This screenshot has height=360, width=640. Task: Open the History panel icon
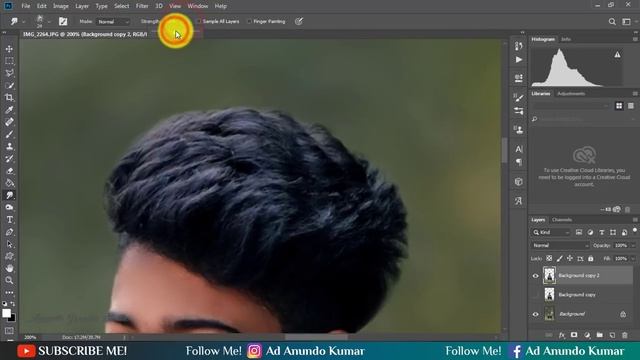[518, 46]
